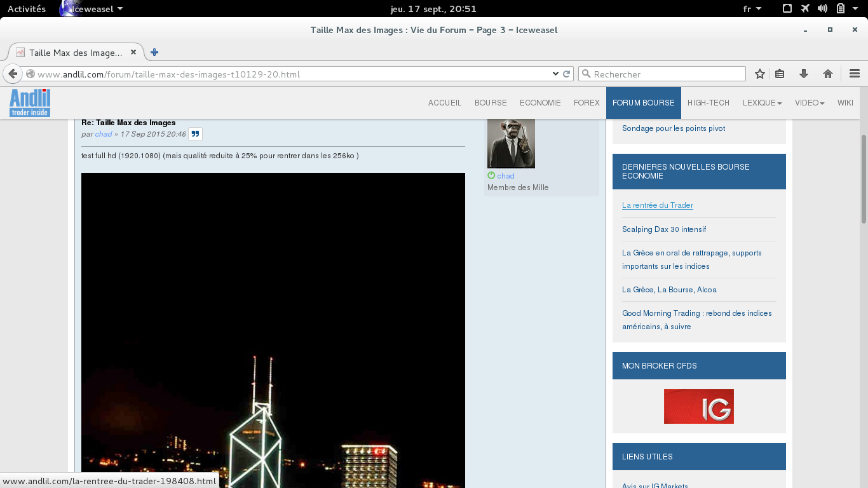Select the Taille Max des Images browser tab
The image size is (868, 488).
76,52
